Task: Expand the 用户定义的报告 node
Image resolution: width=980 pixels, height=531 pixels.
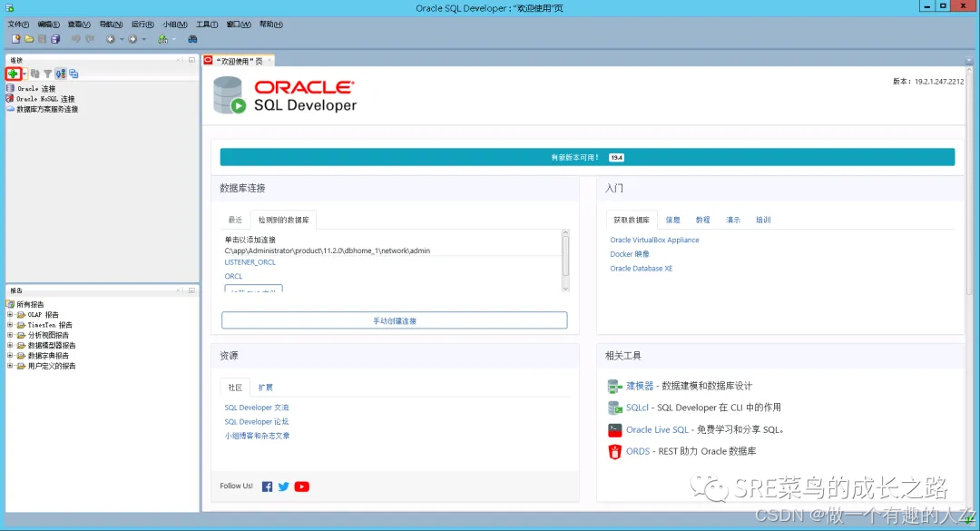Action: [x=10, y=366]
